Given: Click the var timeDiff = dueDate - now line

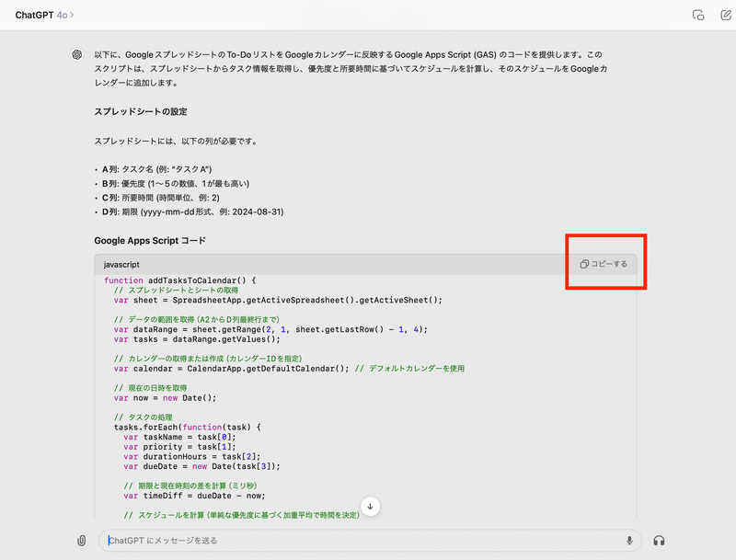Looking at the screenshot, I should point(194,496).
